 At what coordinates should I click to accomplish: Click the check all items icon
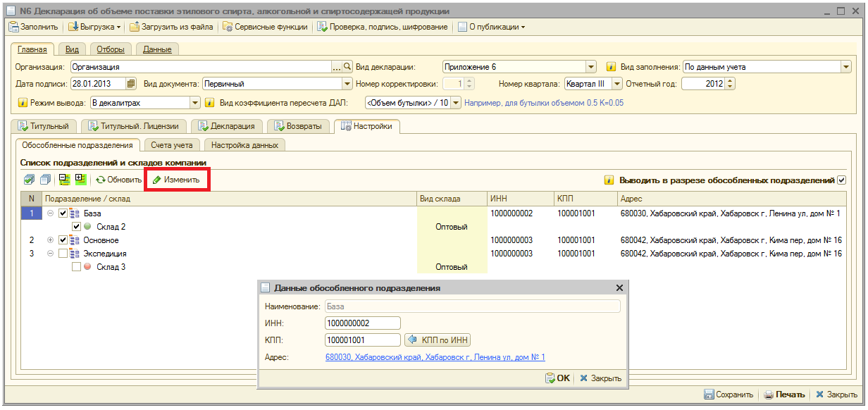[x=28, y=180]
